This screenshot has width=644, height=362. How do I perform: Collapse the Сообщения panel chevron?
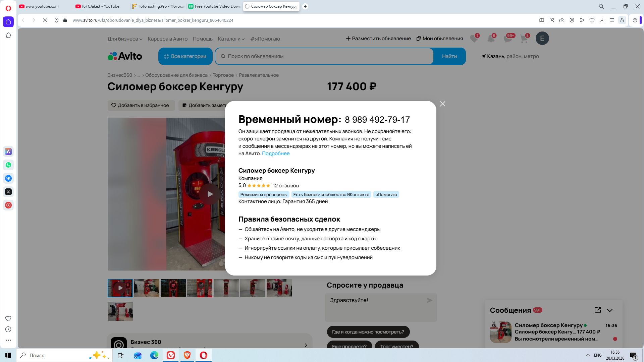tap(610, 310)
